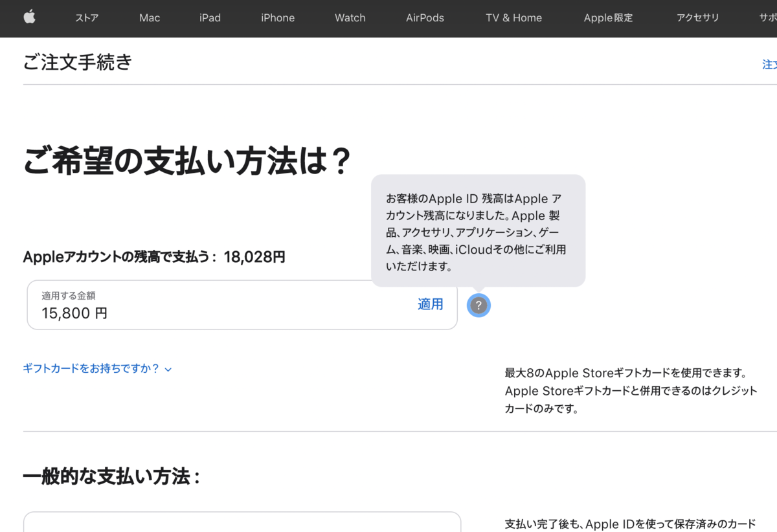Click the question mark help icon

point(479,305)
